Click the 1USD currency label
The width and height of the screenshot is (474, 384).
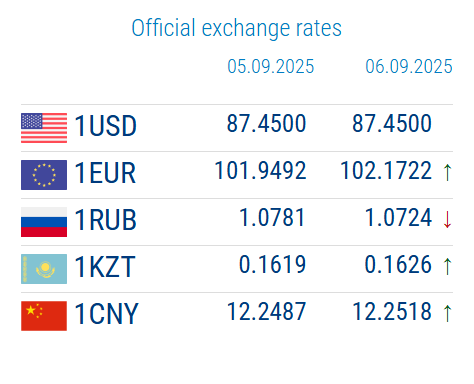105,126
